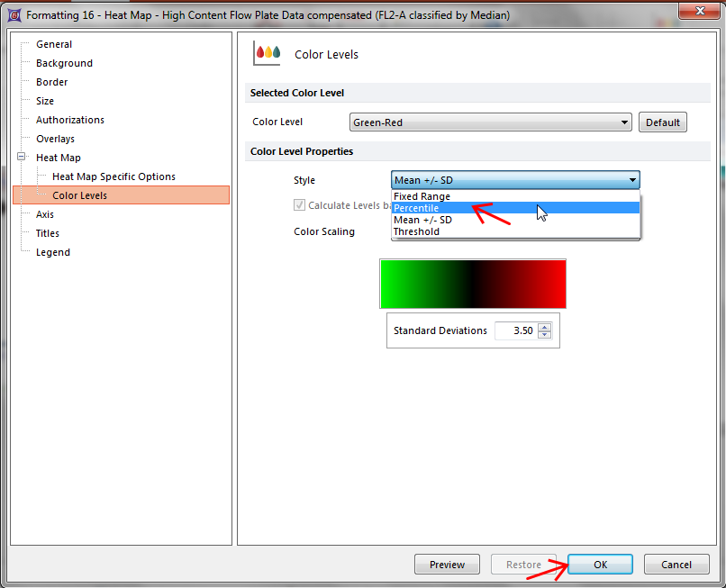Toggle the Calculate Levels checkbox
This screenshot has width=726, height=588.
click(300, 205)
